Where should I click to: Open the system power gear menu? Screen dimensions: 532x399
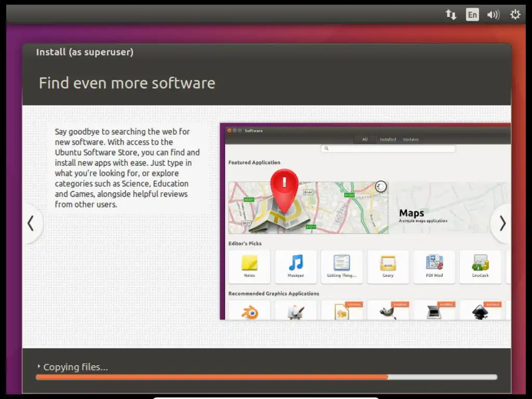515,14
